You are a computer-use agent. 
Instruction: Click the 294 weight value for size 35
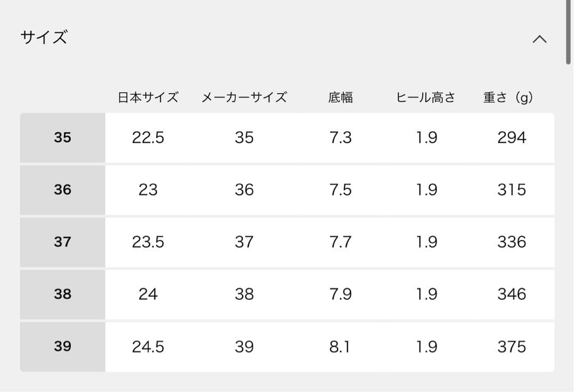[511, 137]
